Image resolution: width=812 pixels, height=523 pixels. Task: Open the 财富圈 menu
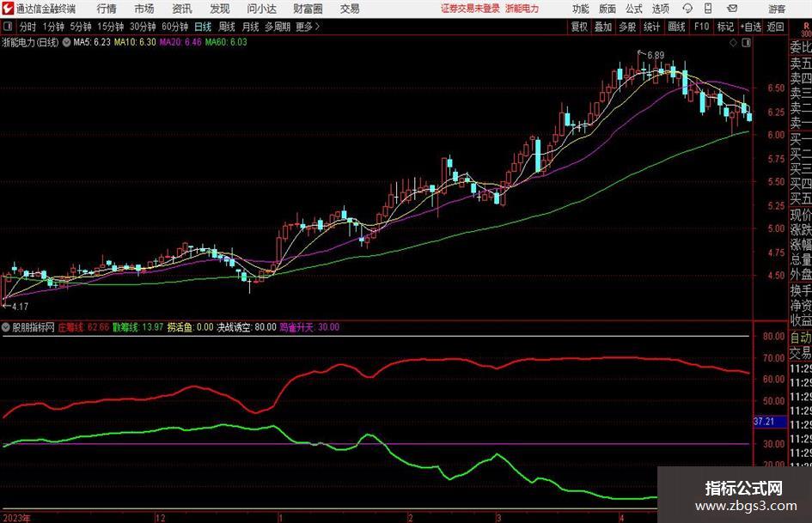[x=308, y=9]
